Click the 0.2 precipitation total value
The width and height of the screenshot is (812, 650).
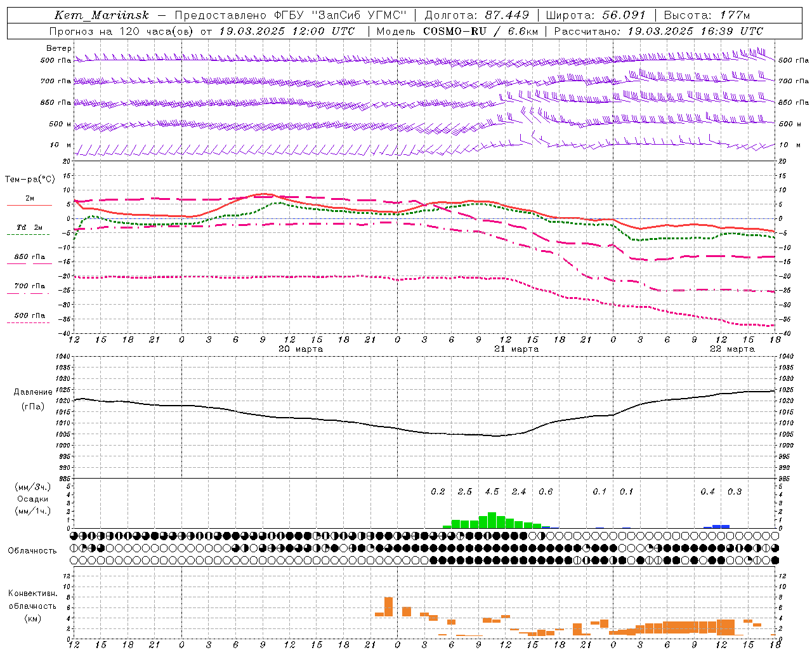tap(438, 491)
